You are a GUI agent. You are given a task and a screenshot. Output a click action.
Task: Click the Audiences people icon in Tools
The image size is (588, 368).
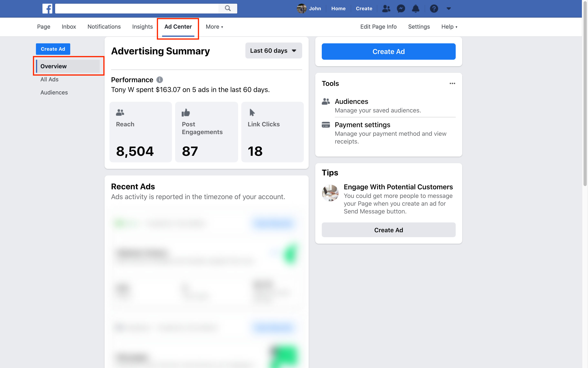pyautogui.click(x=326, y=101)
